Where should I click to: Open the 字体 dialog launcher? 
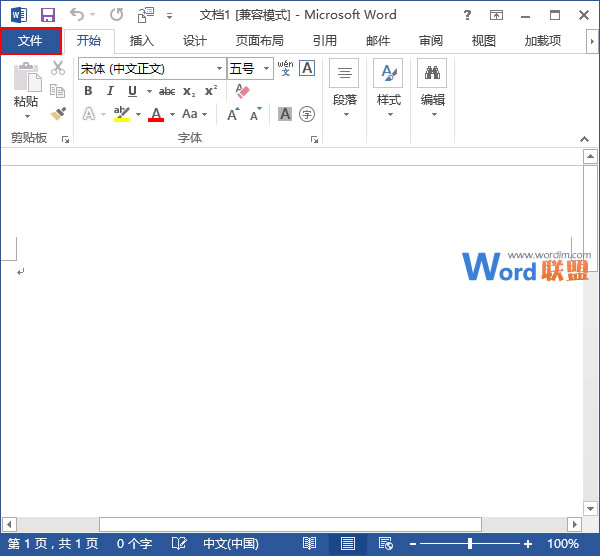tap(315, 139)
